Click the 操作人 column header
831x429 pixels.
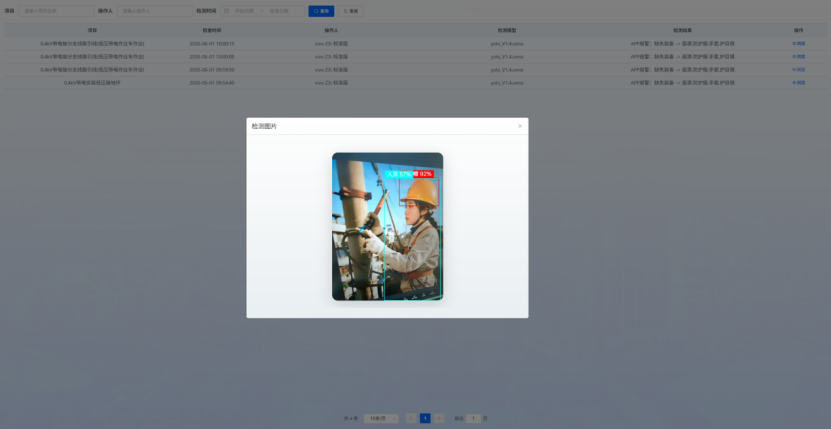pos(331,30)
